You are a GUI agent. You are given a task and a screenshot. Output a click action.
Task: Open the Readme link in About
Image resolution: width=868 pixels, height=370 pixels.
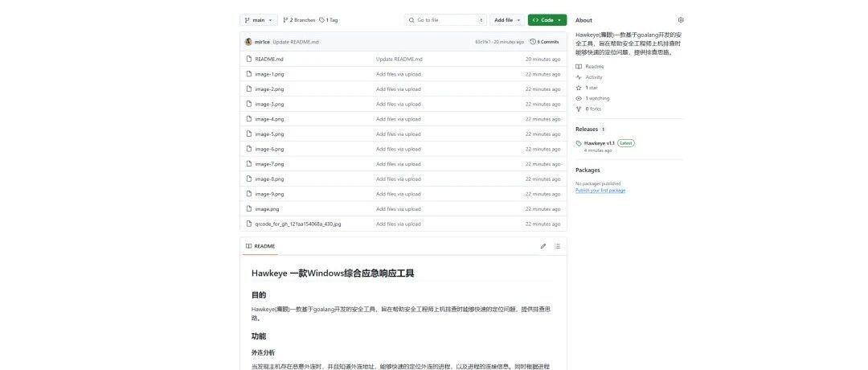click(590, 67)
